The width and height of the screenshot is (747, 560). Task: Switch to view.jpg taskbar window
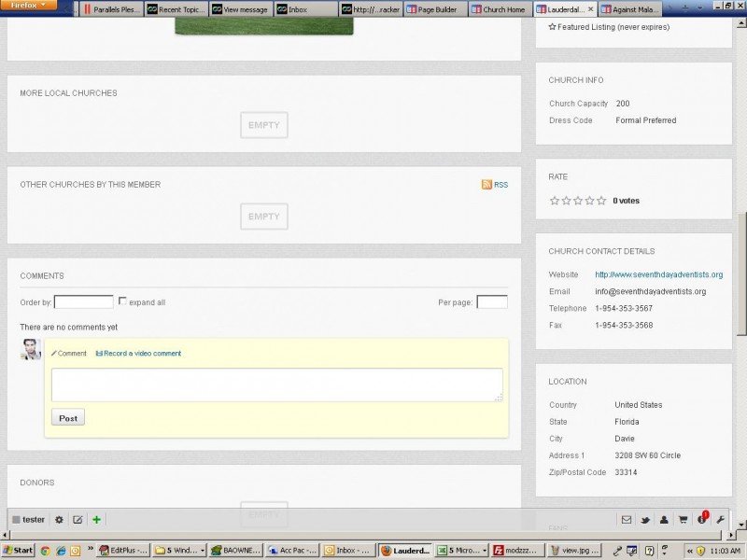click(573, 550)
